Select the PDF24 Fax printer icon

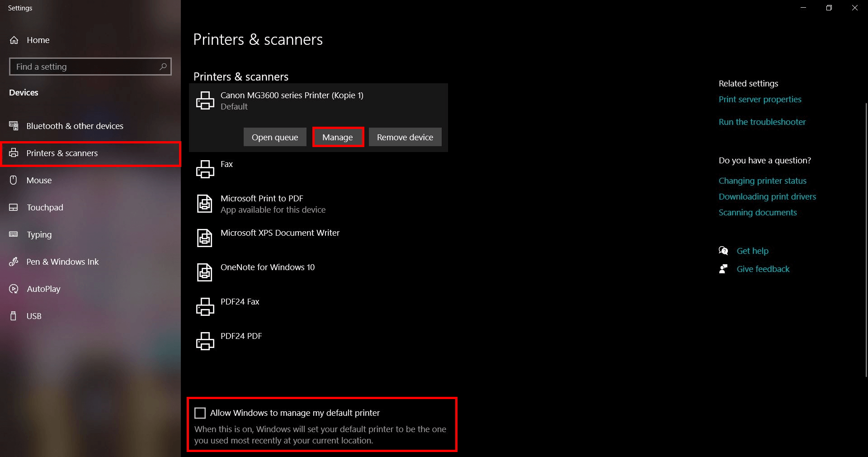tap(205, 306)
